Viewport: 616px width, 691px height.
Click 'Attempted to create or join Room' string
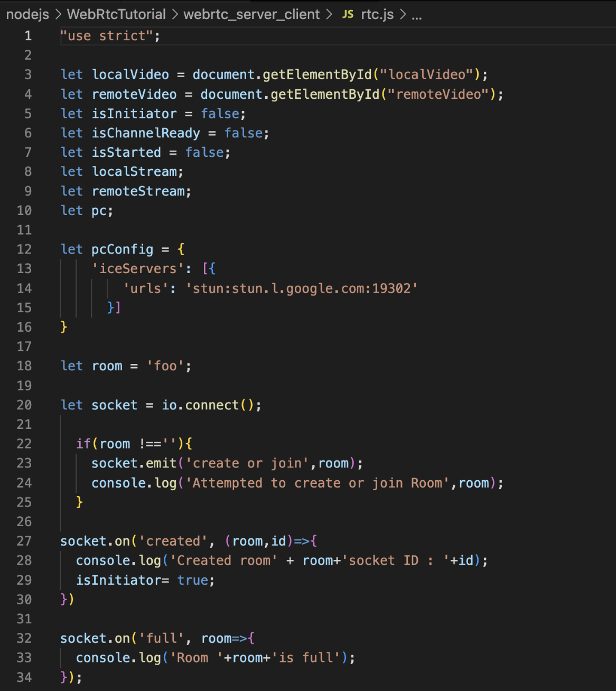coord(317,483)
